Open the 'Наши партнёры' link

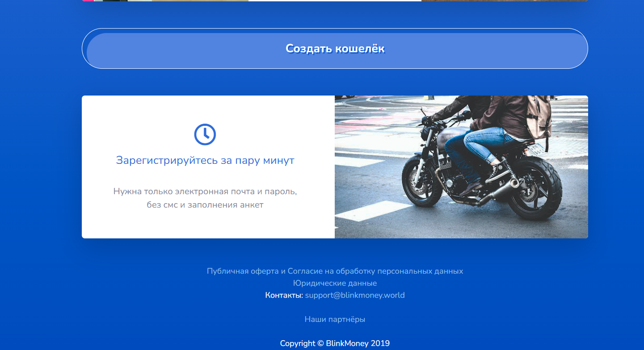[335, 319]
